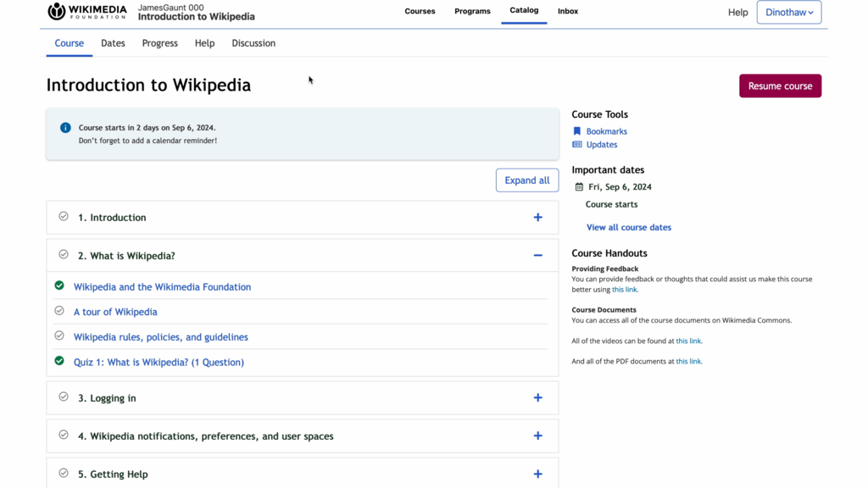Click the Bookmarks ribbon icon
Screen dimensions: 868x488
(x=576, y=131)
